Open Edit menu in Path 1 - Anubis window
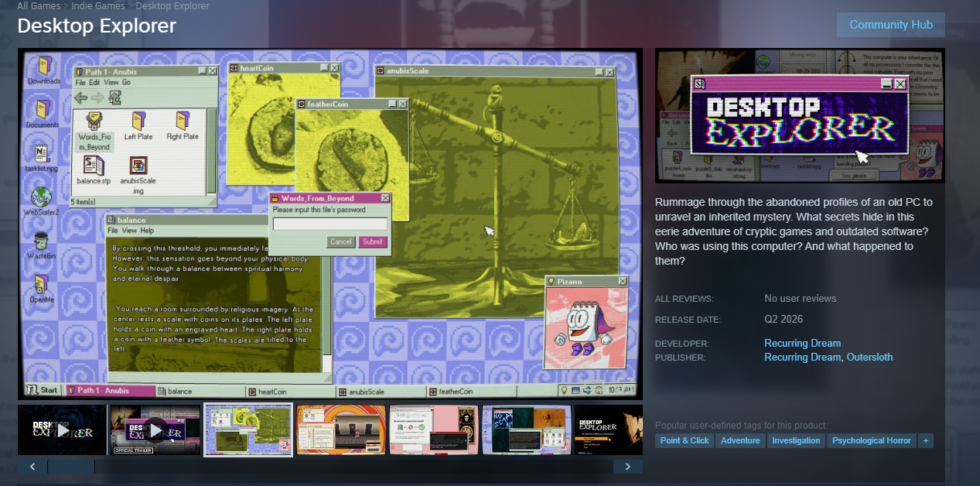This screenshot has width=980, height=486. (x=94, y=82)
